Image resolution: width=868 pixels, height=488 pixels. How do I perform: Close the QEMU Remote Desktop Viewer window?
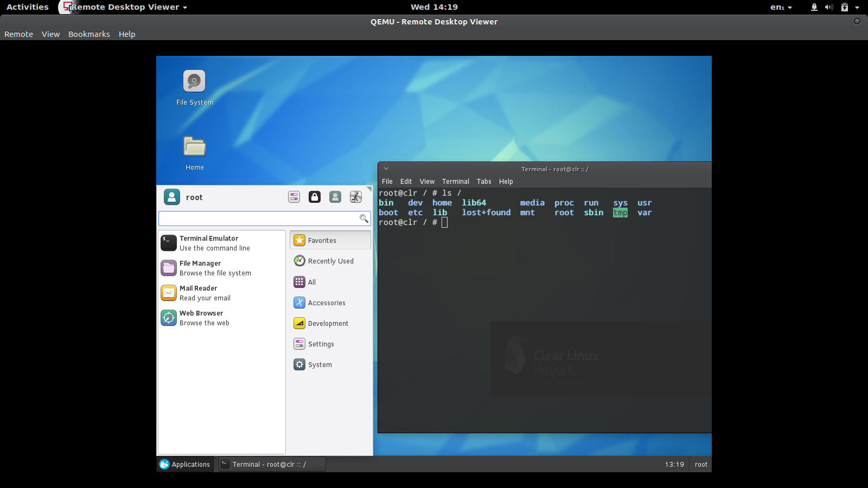857,21
